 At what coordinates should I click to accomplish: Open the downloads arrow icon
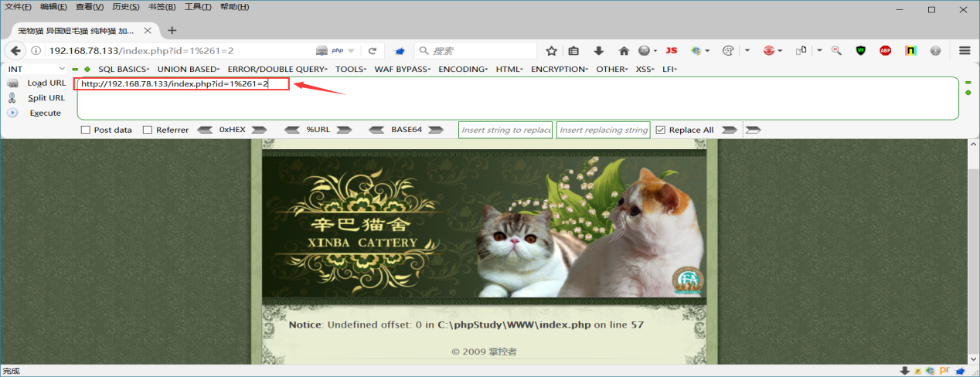click(598, 51)
